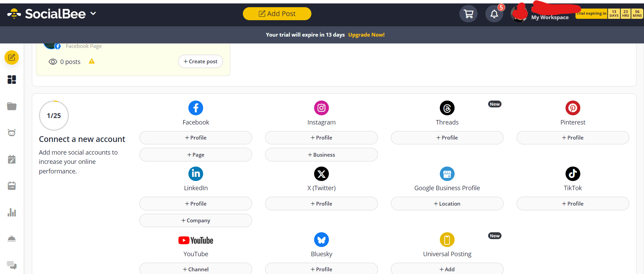Open the chat bubbles icon in sidebar

[12, 265]
